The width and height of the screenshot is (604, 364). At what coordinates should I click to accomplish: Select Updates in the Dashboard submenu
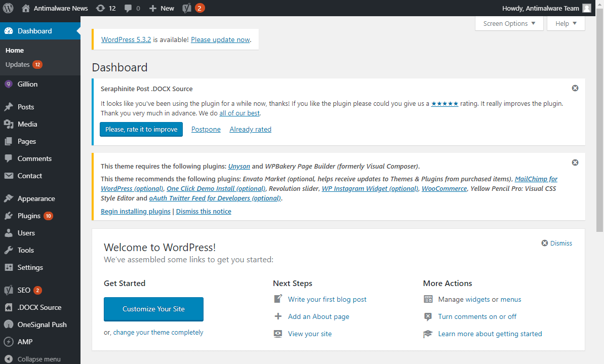point(19,64)
